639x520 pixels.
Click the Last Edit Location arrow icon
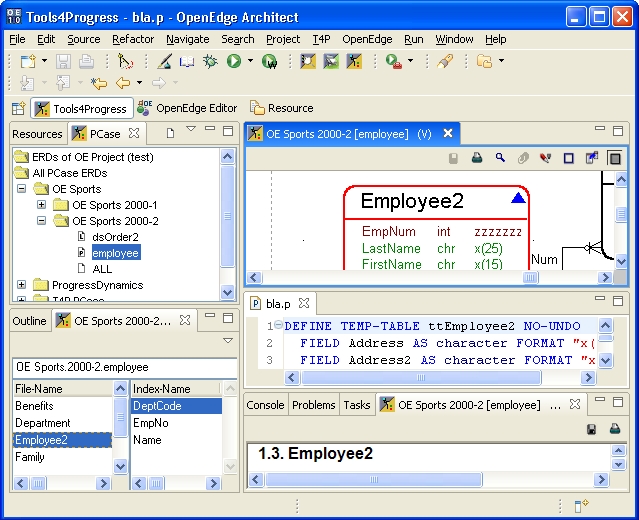click(x=99, y=84)
